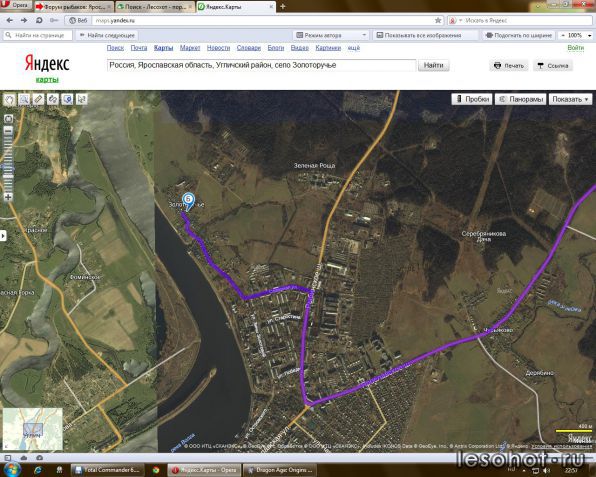Click the Войти login link
Image resolution: width=596 pixels, height=477 pixels.
click(x=575, y=48)
